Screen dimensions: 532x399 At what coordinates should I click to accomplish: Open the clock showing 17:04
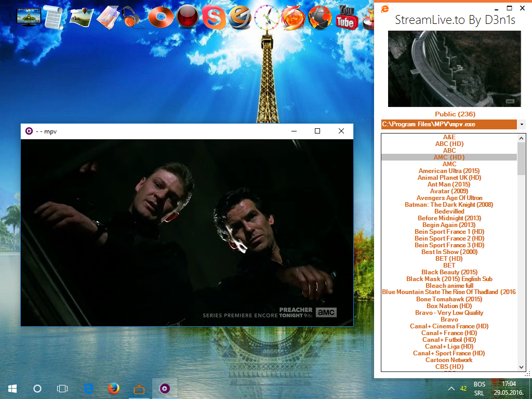click(508, 389)
